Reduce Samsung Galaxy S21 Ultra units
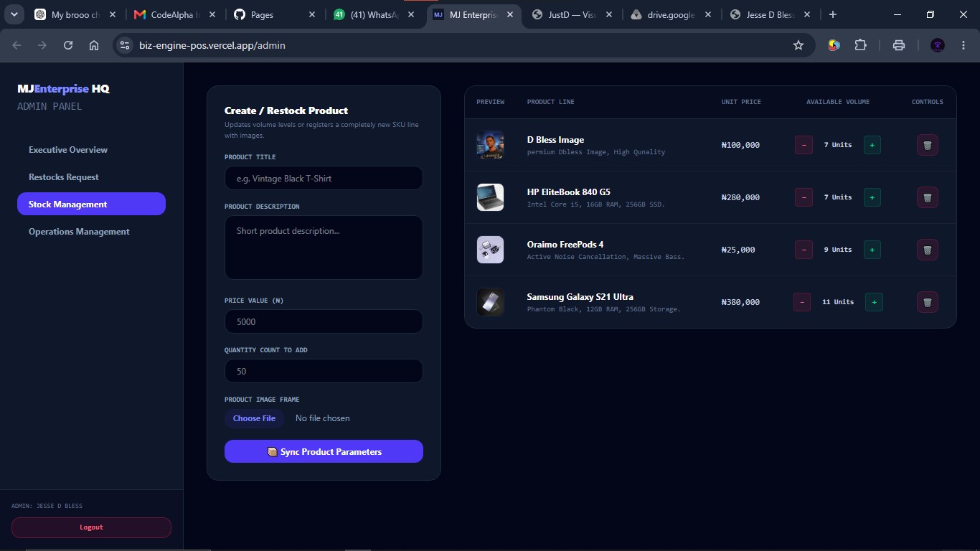This screenshot has height=551, width=980. (x=802, y=302)
